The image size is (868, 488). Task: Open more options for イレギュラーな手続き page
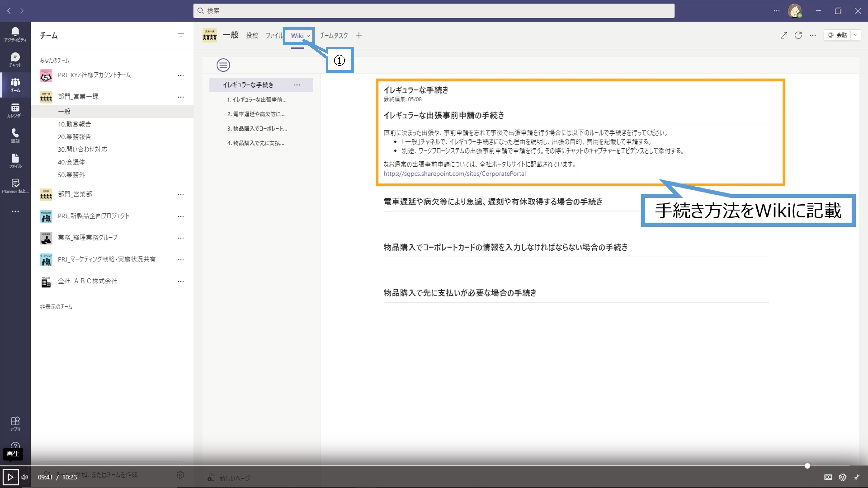(x=297, y=85)
